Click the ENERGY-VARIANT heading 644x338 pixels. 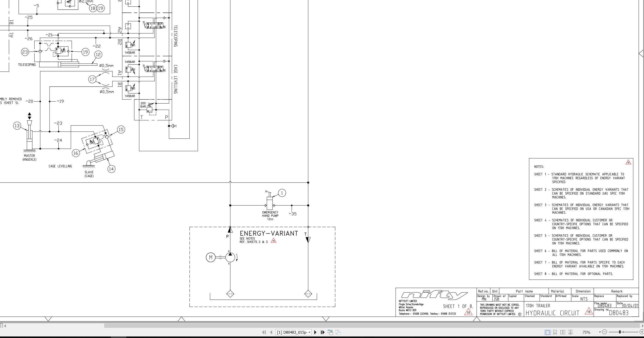coord(269,233)
